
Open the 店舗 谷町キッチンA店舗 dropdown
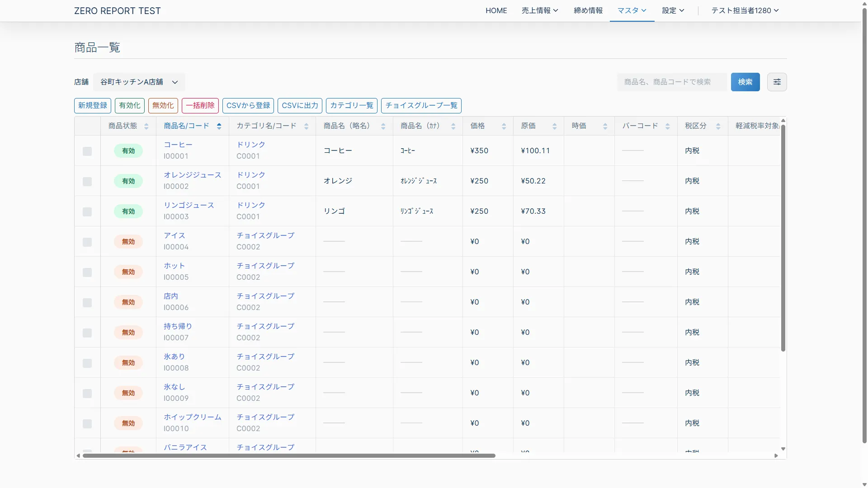[x=139, y=82]
